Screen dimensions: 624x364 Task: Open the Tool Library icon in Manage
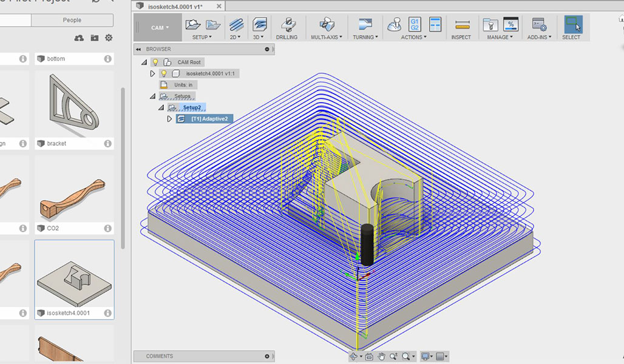[x=490, y=25]
